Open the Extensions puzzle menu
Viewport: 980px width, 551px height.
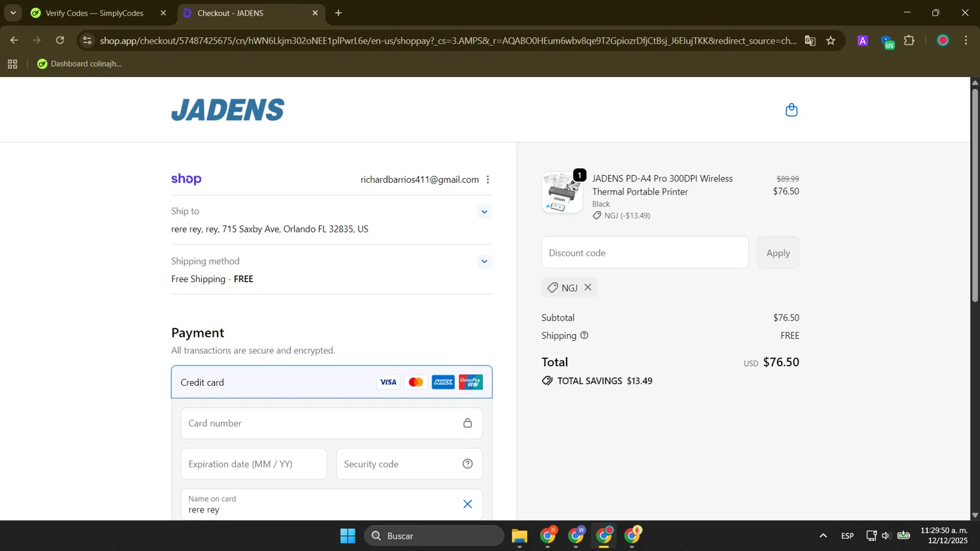909,40
